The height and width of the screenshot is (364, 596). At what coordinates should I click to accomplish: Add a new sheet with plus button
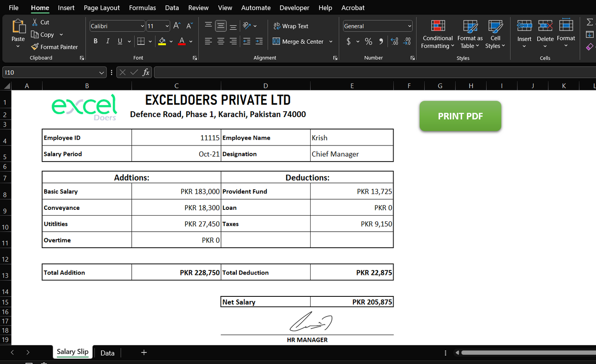(144, 352)
